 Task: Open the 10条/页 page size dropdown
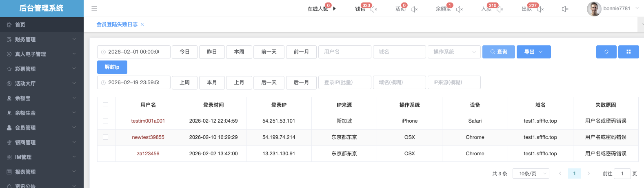(531, 174)
